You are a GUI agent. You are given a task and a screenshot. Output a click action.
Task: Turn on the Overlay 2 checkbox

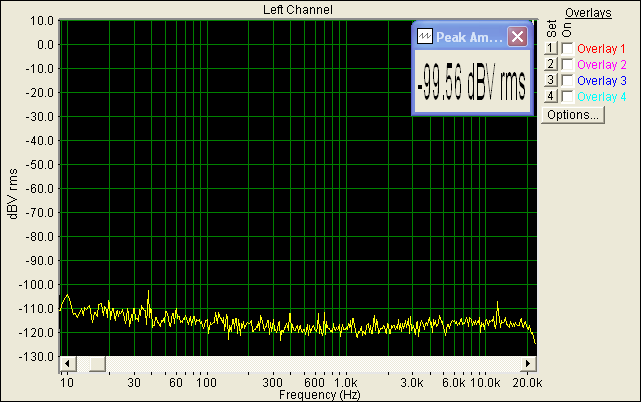tap(567, 65)
